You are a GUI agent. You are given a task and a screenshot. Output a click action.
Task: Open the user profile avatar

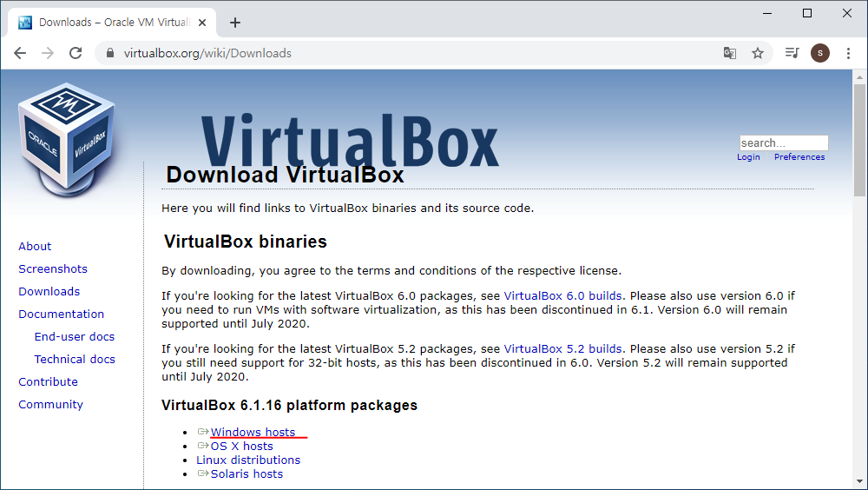820,53
